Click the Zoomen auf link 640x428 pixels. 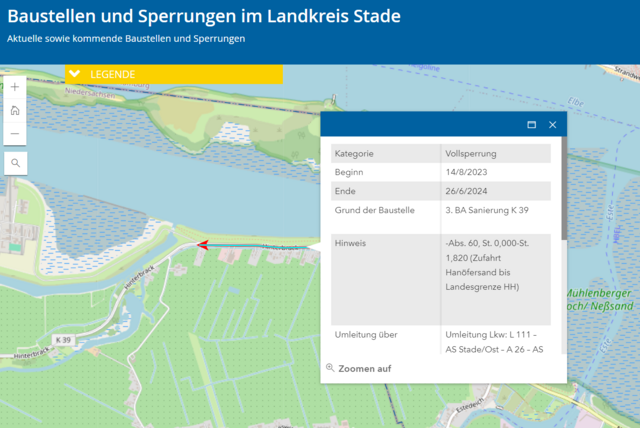364,368
